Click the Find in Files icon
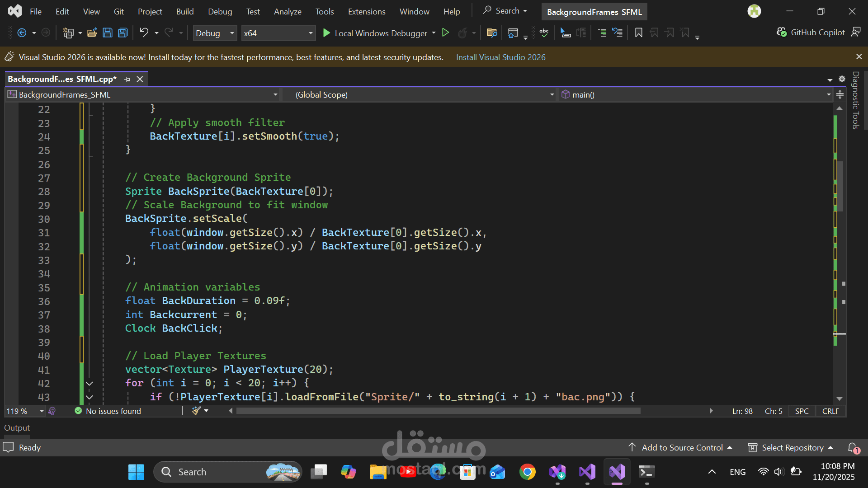Viewport: 868px width, 488px height. (492, 33)
